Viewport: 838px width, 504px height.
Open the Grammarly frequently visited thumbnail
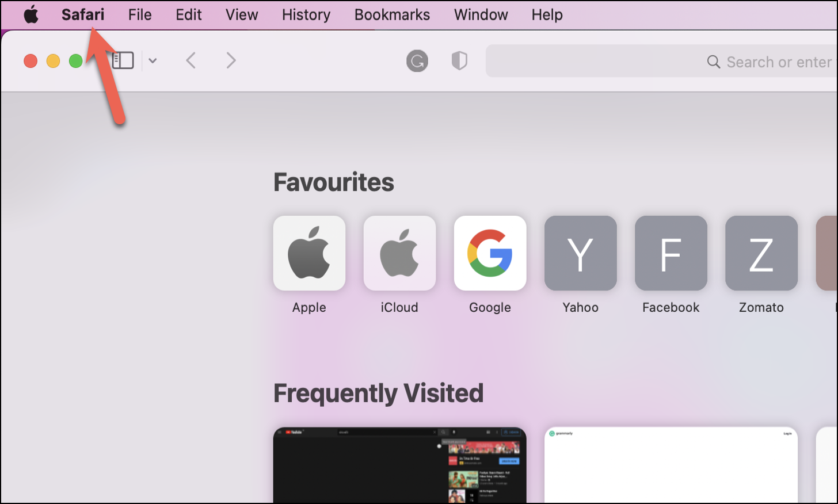tap(671, 465)
